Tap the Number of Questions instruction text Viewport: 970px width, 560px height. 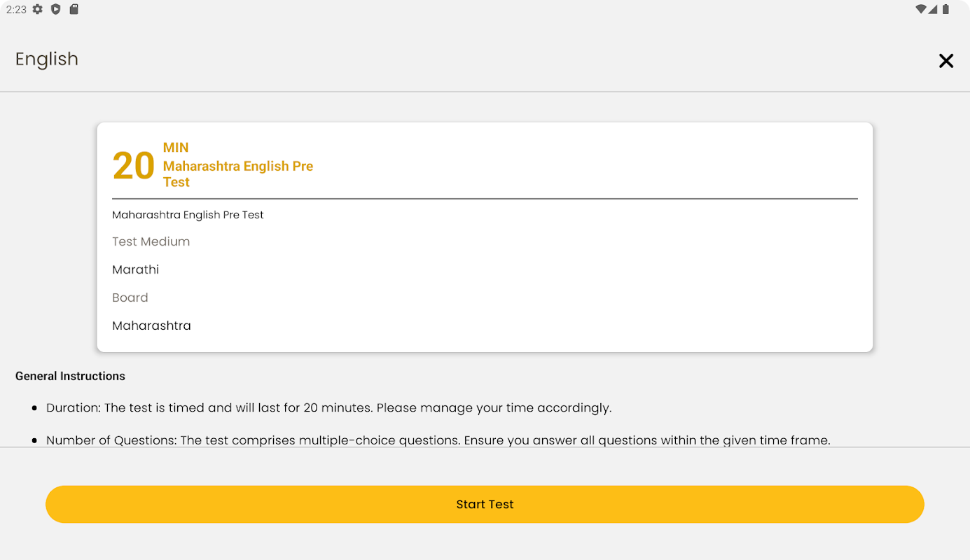tap(438, 440)
